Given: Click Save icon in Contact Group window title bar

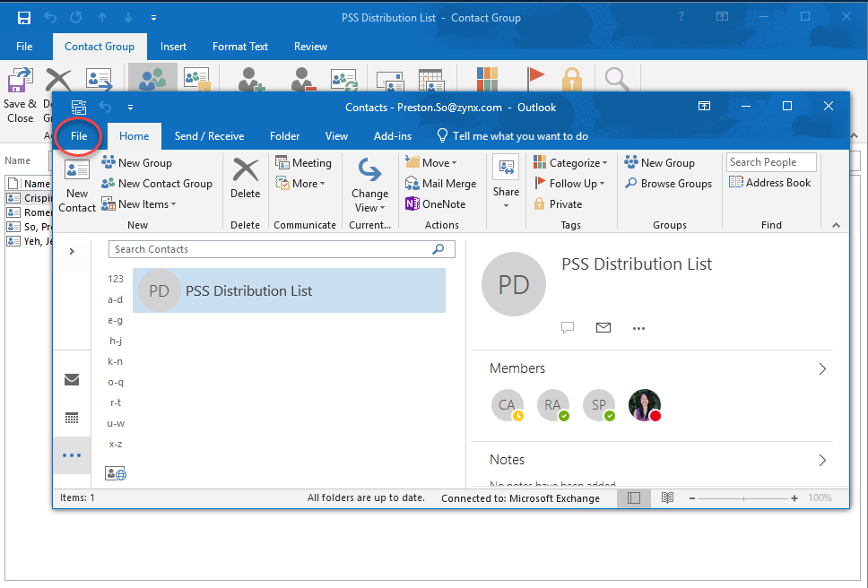Looking at the screenshot, I should coord(24,18).
